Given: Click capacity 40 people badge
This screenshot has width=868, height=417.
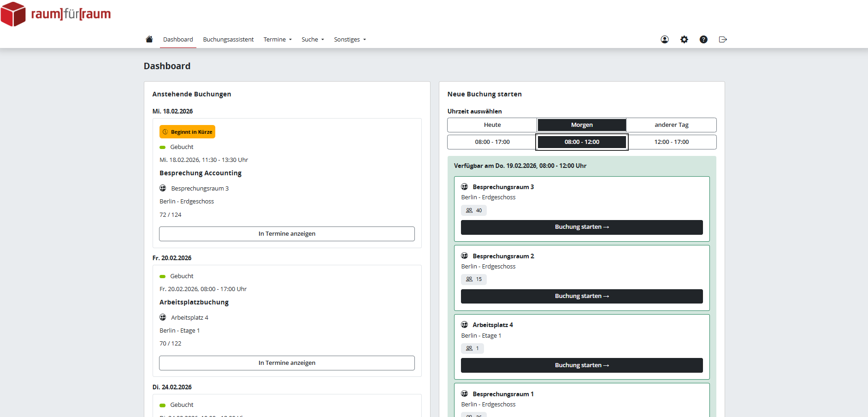Looking at the screenshot, I should [474, 210].
